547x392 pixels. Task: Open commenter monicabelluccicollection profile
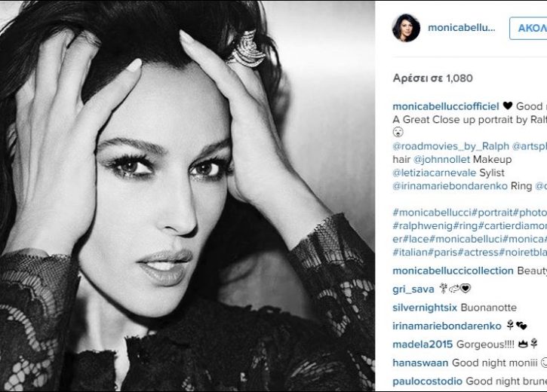453,271
